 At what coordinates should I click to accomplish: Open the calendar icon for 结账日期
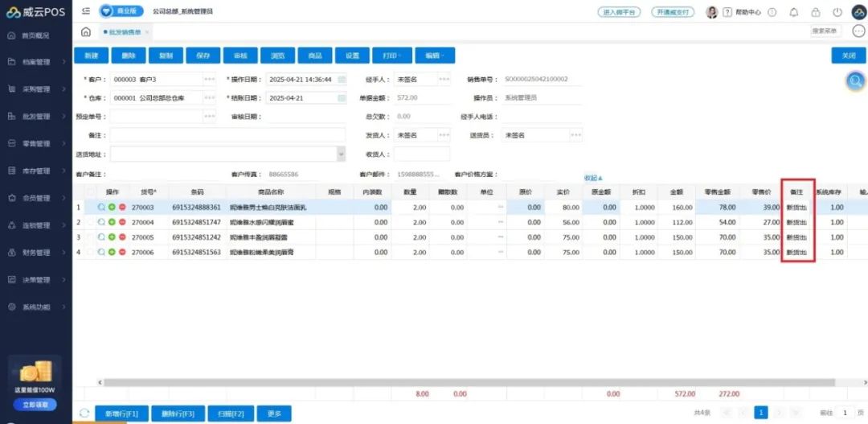coord(342,98)
